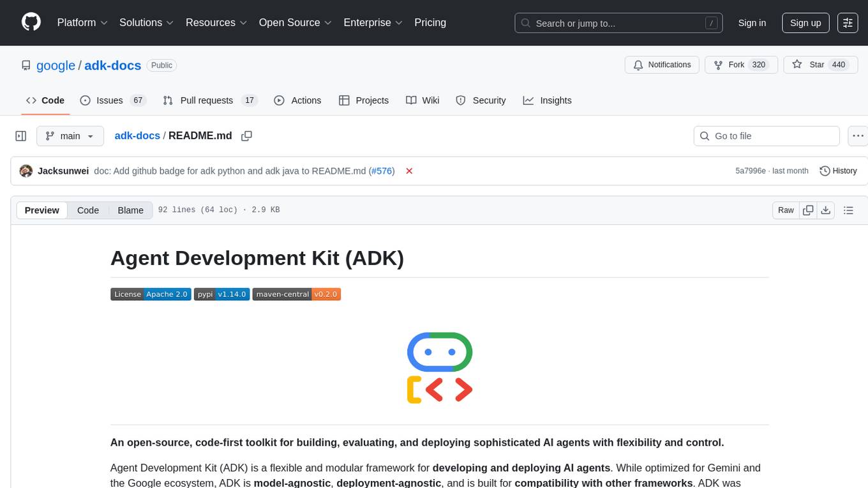View the file History

[838, 171]
